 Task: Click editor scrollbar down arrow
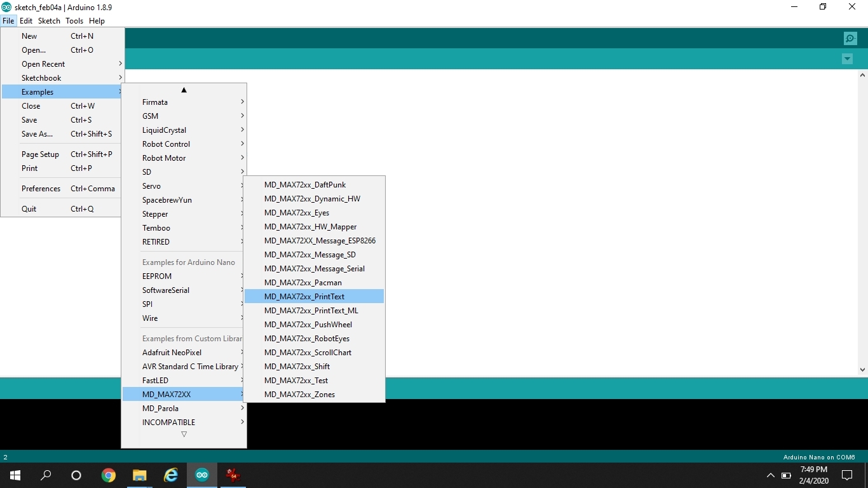click(862, 369)
